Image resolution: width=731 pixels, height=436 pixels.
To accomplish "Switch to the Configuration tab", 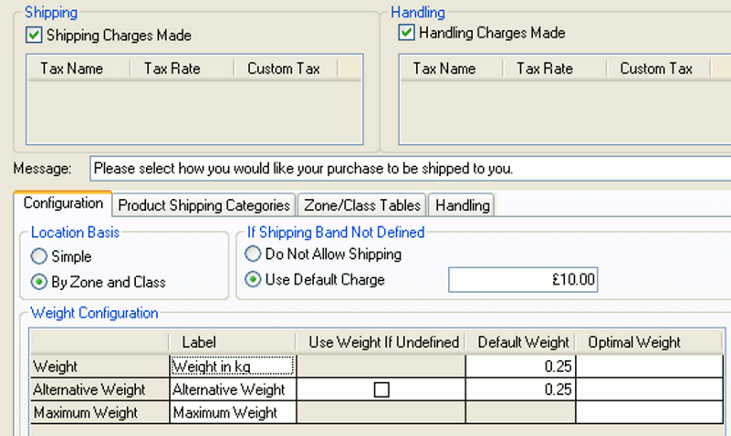I will 63,204.
